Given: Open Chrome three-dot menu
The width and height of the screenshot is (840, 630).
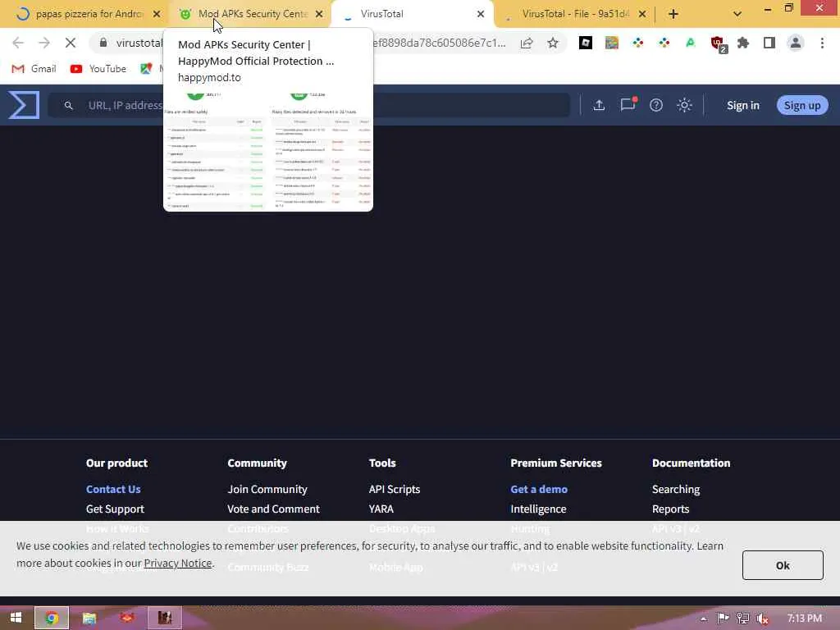Looking at the screenshot, I should [822, 43].
